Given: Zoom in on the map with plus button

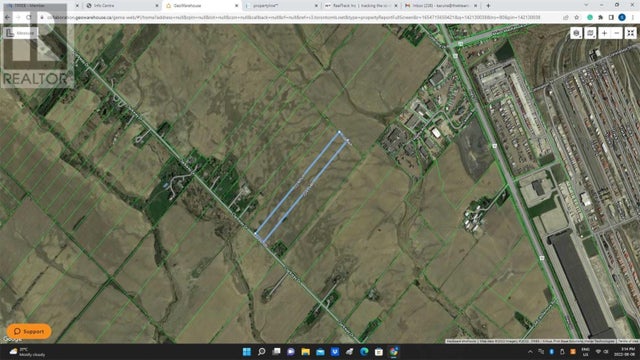Looking at the screenshot, I should (x=604, y=33).
